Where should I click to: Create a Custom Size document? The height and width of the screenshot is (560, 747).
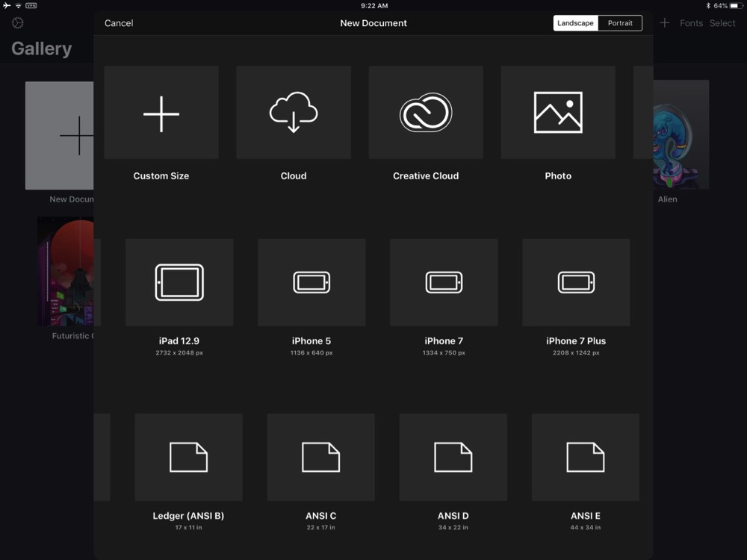[161, 113]
